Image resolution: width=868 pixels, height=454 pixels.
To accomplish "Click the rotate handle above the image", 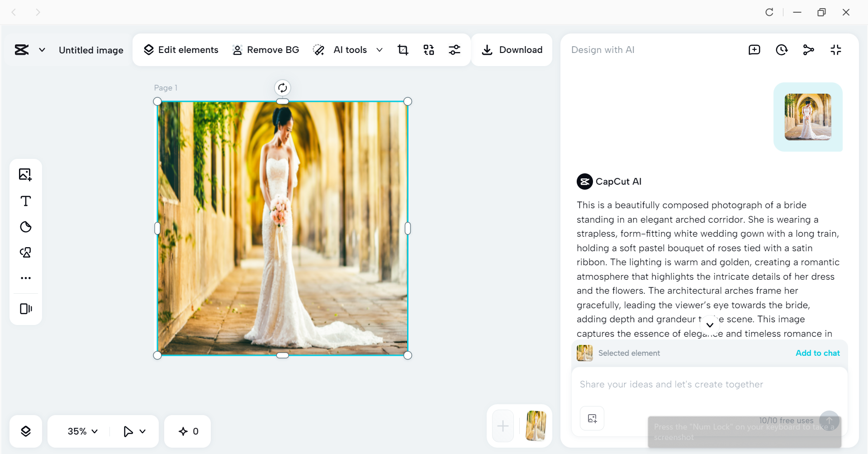I will pyautogui.click(x=282, y=87).
